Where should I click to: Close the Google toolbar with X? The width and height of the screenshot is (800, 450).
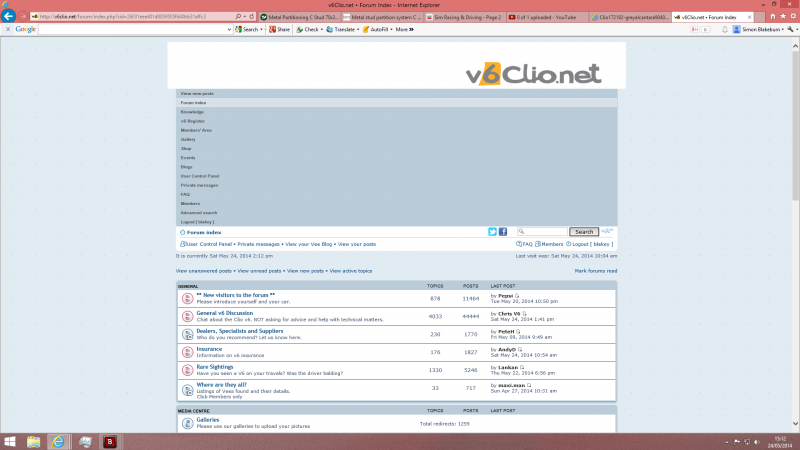pyautogui.click(x=8, y=30)
